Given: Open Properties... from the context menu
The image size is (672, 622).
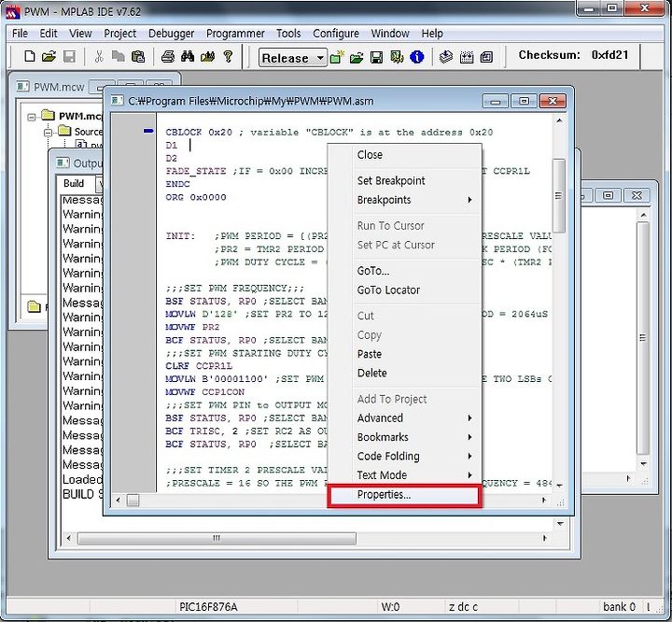Looking at the screenshot, I should pyautogui.click(x=404, y=495).
